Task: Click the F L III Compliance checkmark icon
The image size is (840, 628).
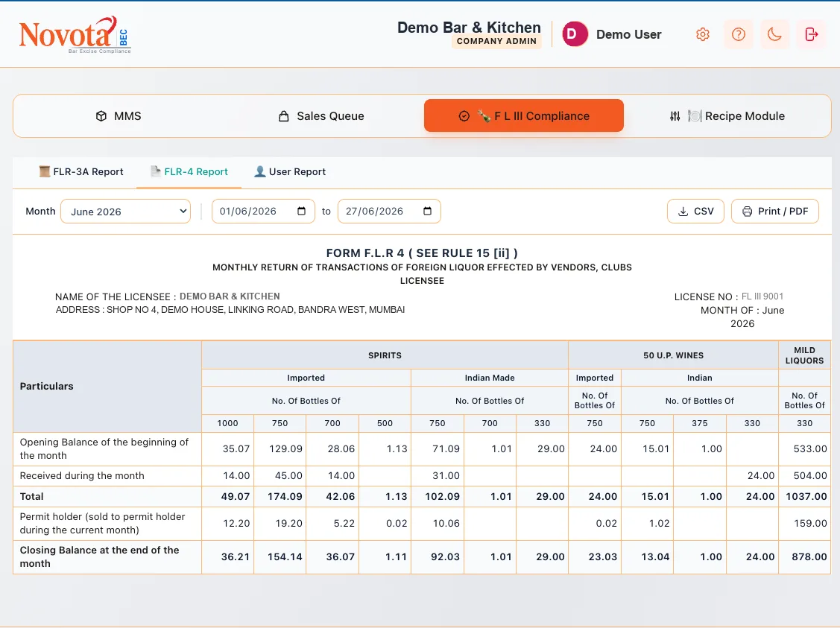Action: point(464,116)
